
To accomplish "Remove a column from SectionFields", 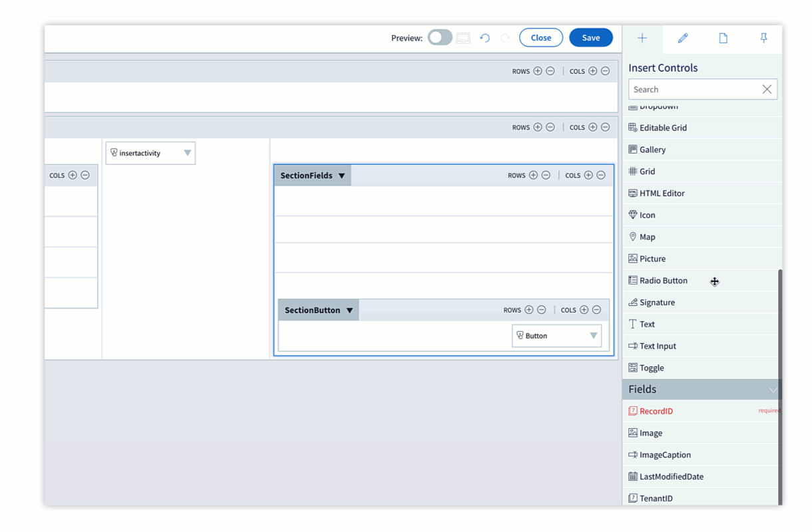I will coord(601,176).
